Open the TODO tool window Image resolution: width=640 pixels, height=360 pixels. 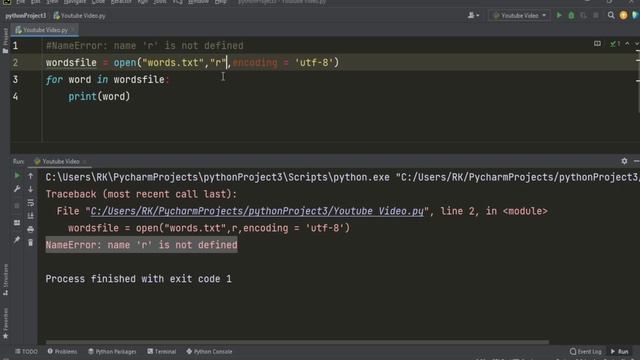click(x=26, y=351)
